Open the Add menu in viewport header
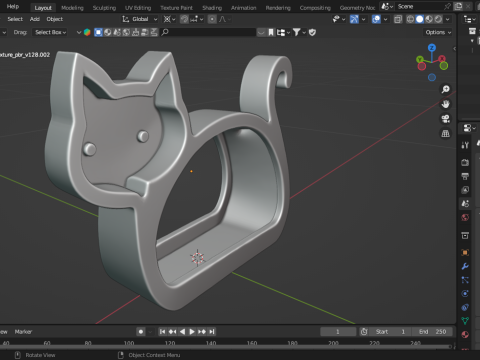The height and width of the screenshot is (360, 480). 35,19
